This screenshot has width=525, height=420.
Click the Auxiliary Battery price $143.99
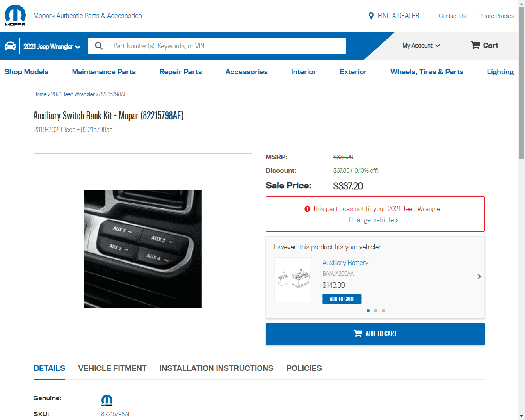click(x=333, y=285)
